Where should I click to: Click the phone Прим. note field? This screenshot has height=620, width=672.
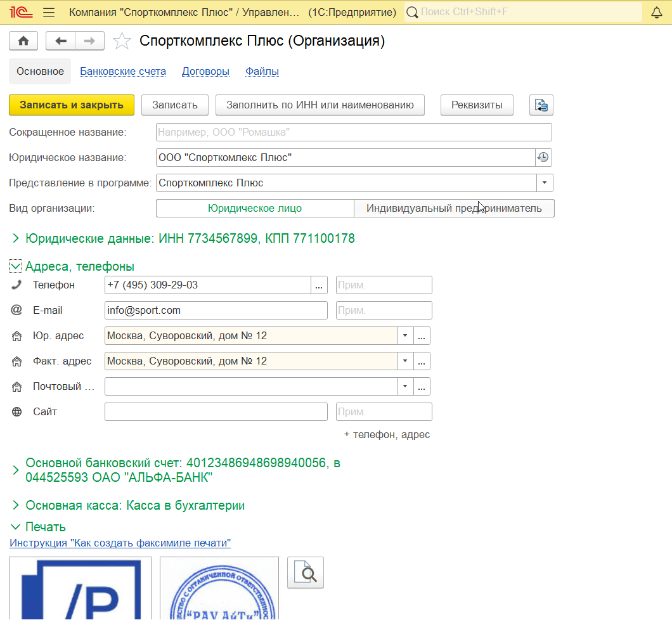384,285
